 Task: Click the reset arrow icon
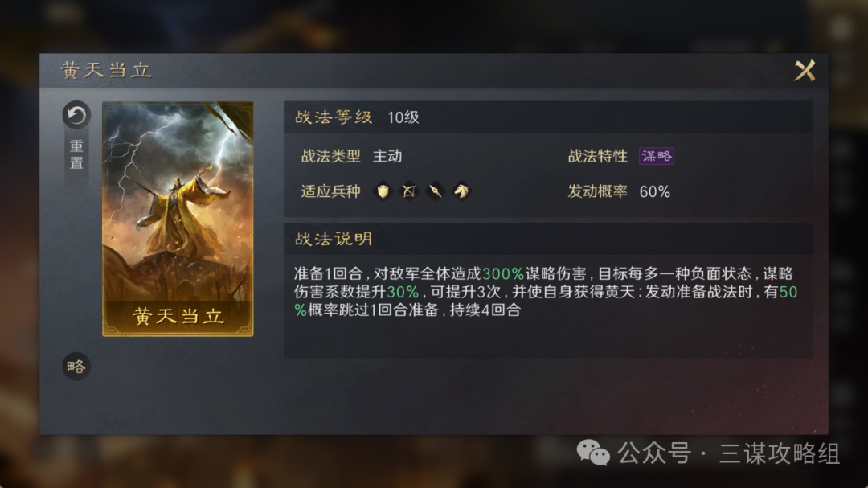76,115
